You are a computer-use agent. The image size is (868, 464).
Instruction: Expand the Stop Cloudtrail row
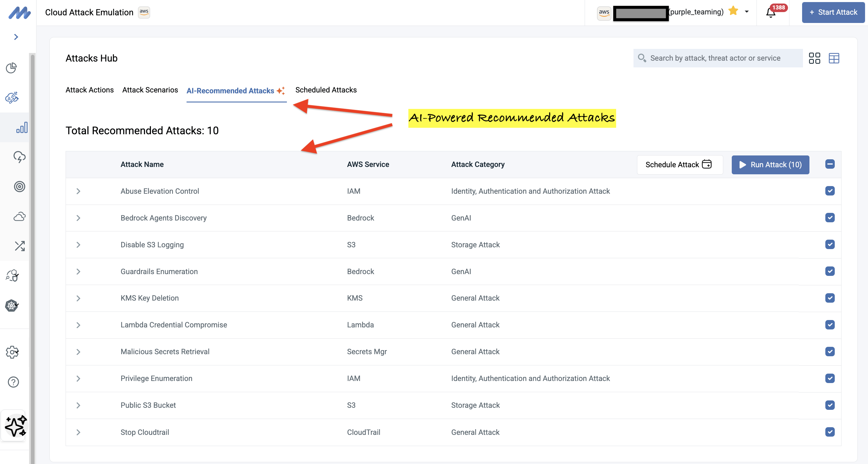(x=78, y=432)
